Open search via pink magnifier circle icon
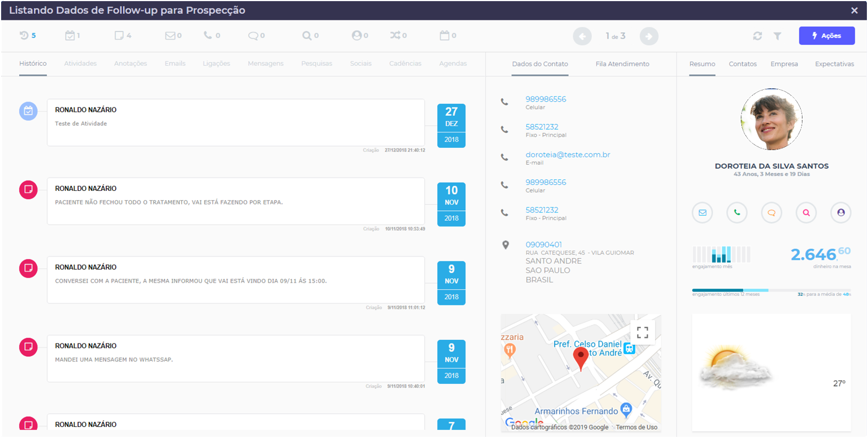The image size is (868, 438). point(806,212)
